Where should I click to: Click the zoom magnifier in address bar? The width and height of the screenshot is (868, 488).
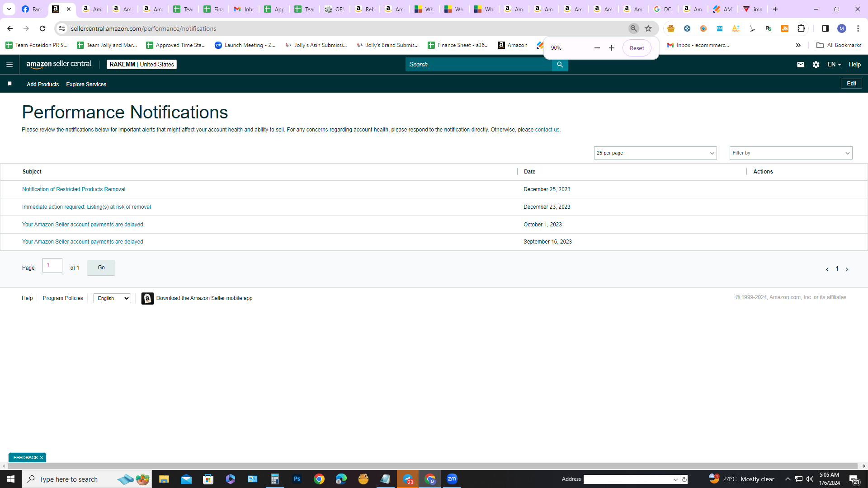point(633,28)
